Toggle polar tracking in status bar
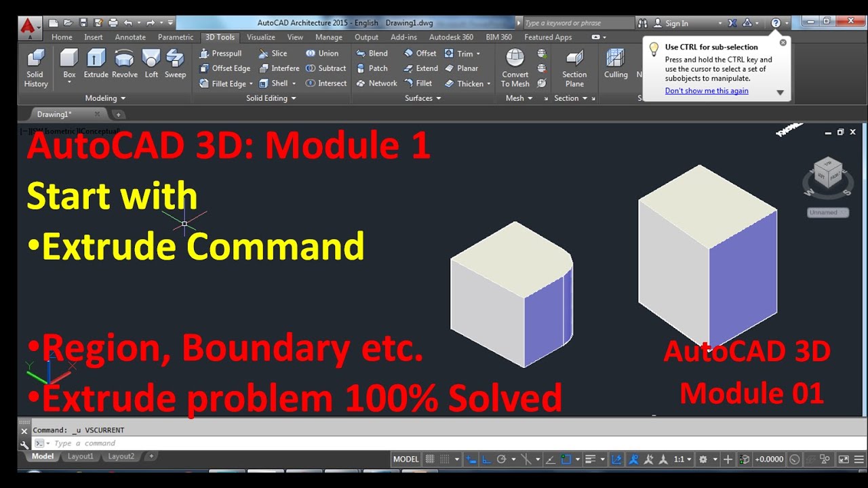This screenshot has height=488, width=868. (x=501, y=459)
